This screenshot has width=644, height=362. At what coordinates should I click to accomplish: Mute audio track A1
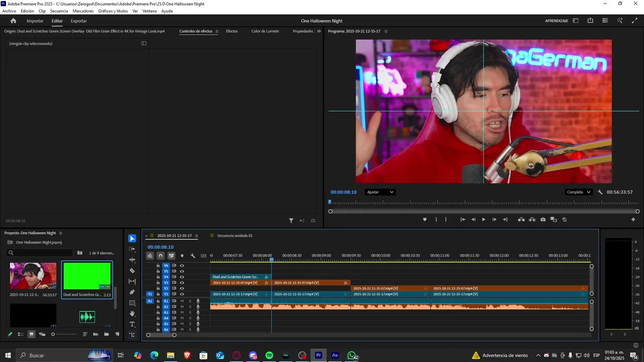click(182, 301)
